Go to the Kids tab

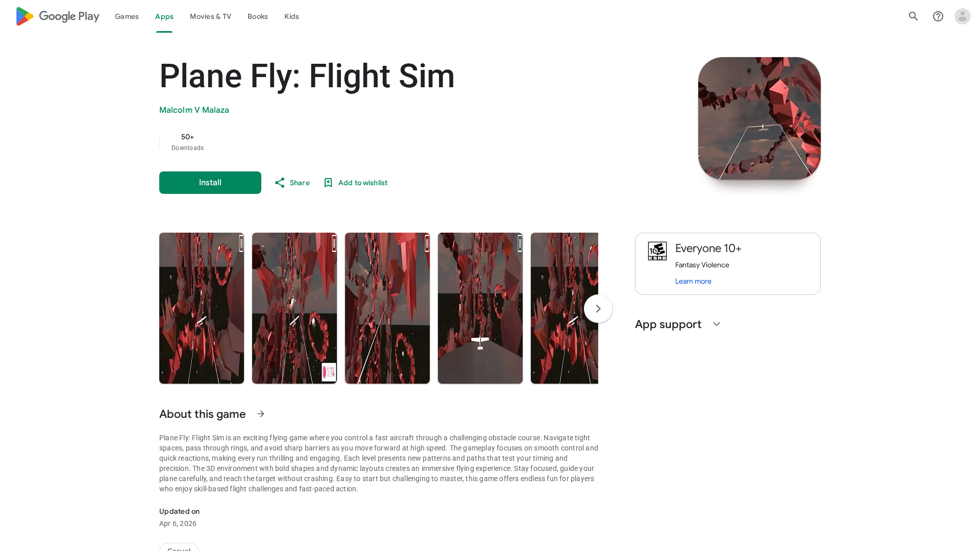[291, 16]
